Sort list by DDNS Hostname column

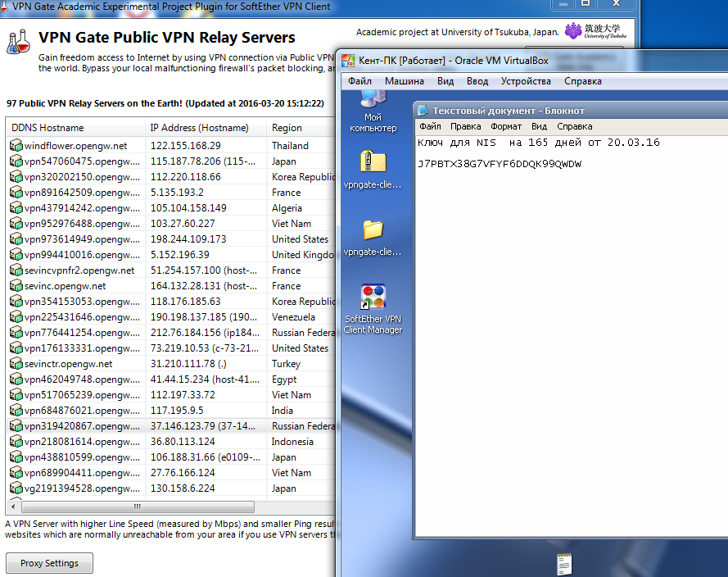tap(75, 128)
